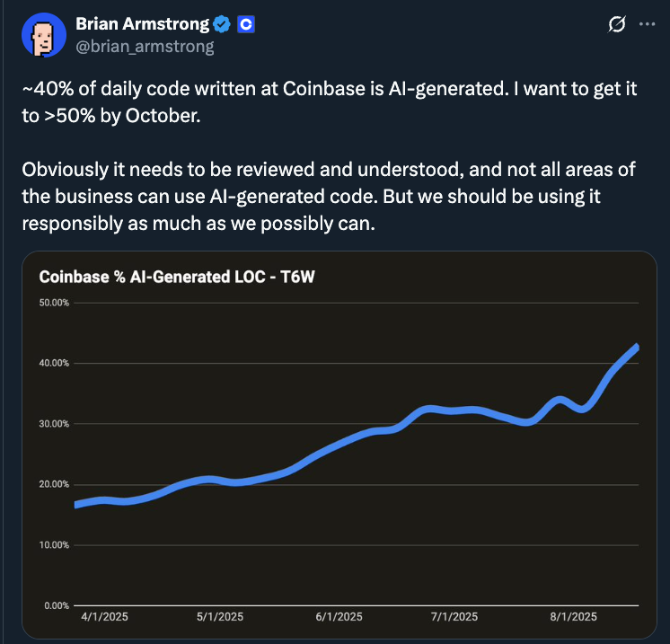Click Brian Armstrong's profile avatar

[x=41, y=36]
